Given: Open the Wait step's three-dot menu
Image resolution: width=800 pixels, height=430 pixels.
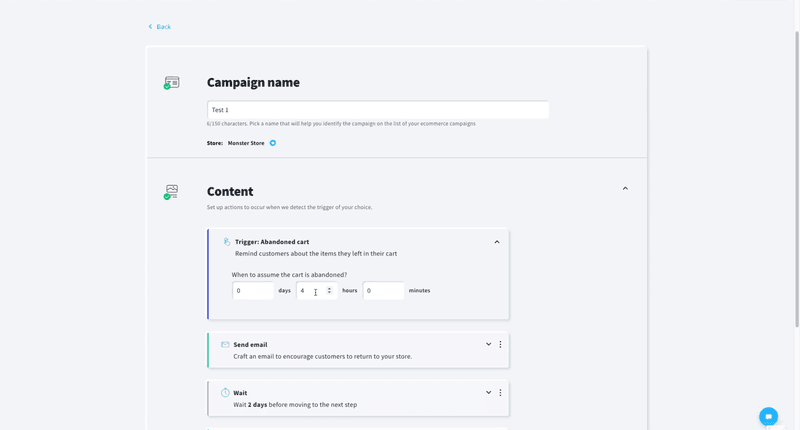Looking at the screenshot, I should [x=500, y=393].
